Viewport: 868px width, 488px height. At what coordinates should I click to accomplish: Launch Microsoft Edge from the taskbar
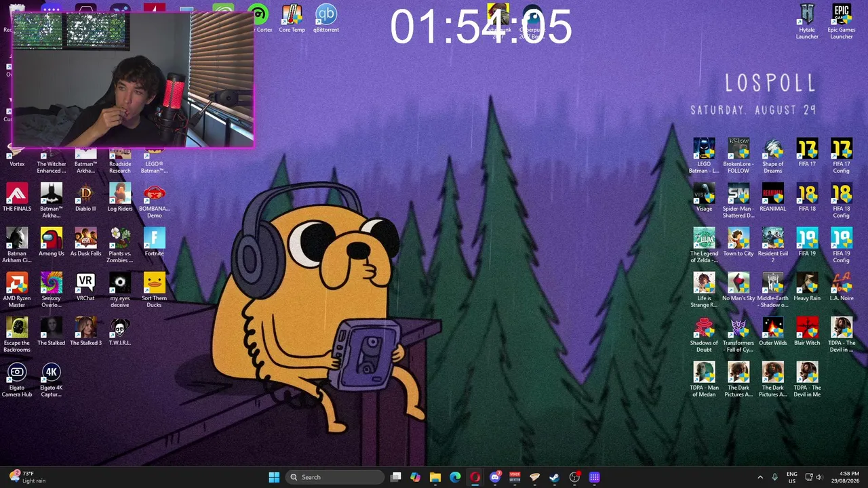click(x=455, y=477)
